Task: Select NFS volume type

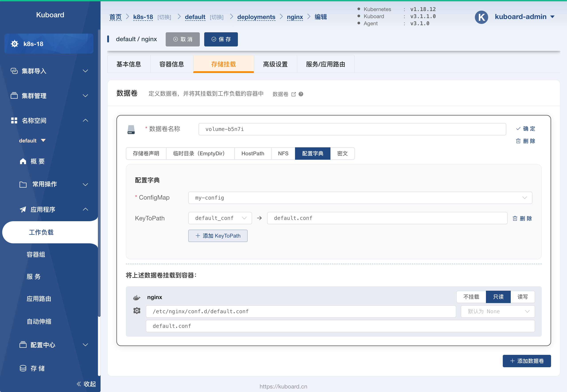Action: 283,154
